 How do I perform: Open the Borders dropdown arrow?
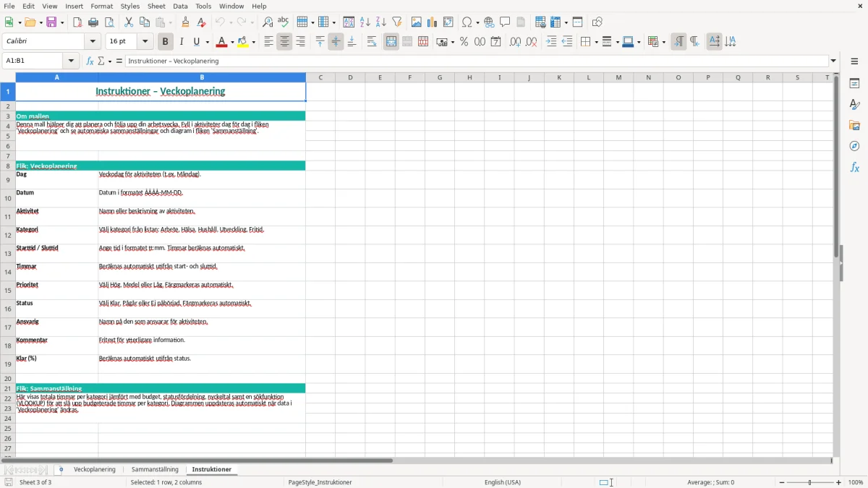[595, 42]
